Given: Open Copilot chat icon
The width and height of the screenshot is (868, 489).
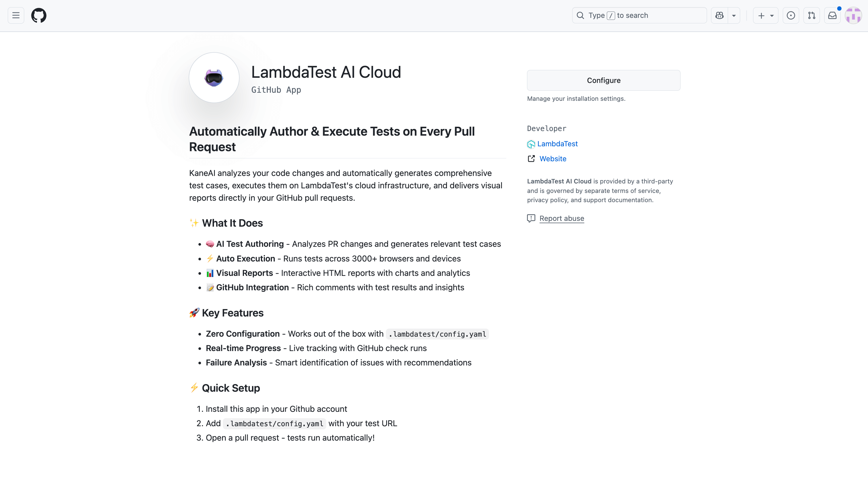Looking at the screenshot, I should (x=719, y=16).
